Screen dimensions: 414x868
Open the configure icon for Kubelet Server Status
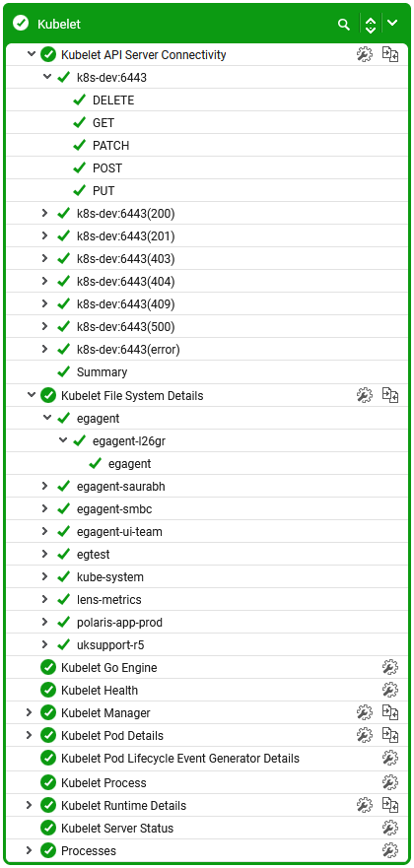click(390, 829)
